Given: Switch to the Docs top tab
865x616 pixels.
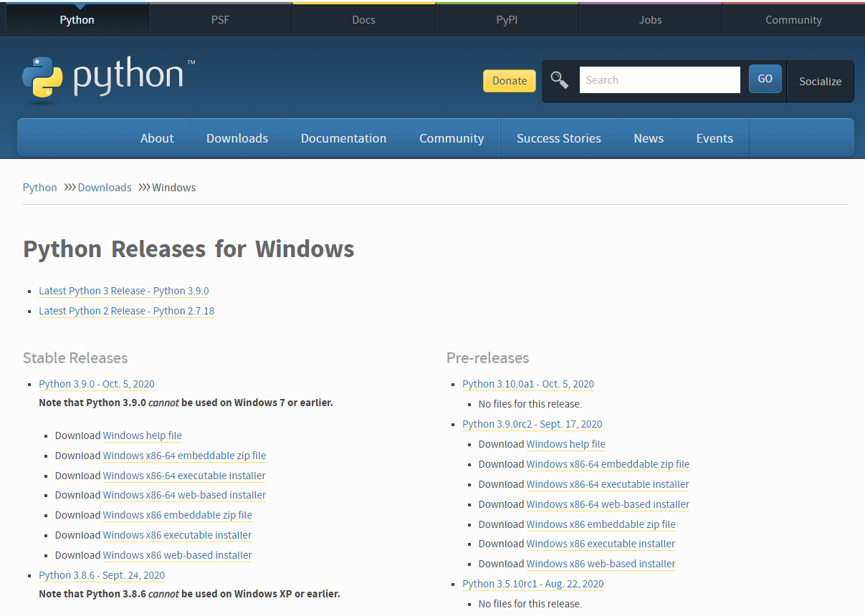Looking at the screenshot, I should tap(363, 20).
